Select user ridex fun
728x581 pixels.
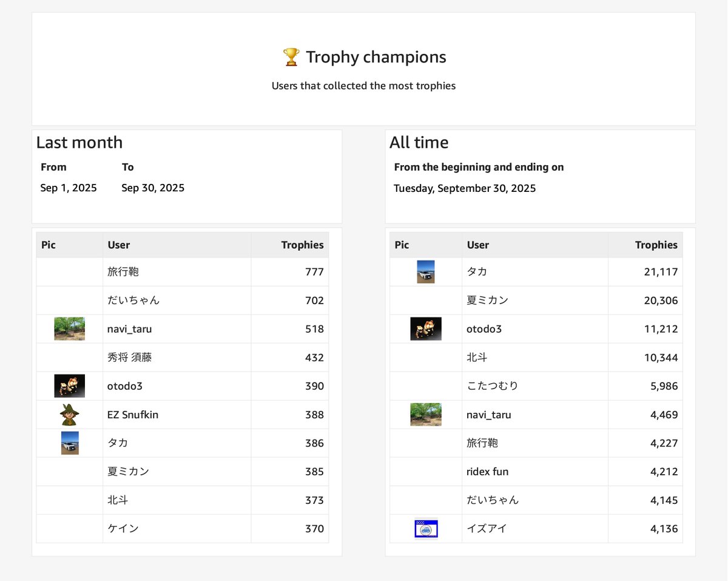point(488,472)
